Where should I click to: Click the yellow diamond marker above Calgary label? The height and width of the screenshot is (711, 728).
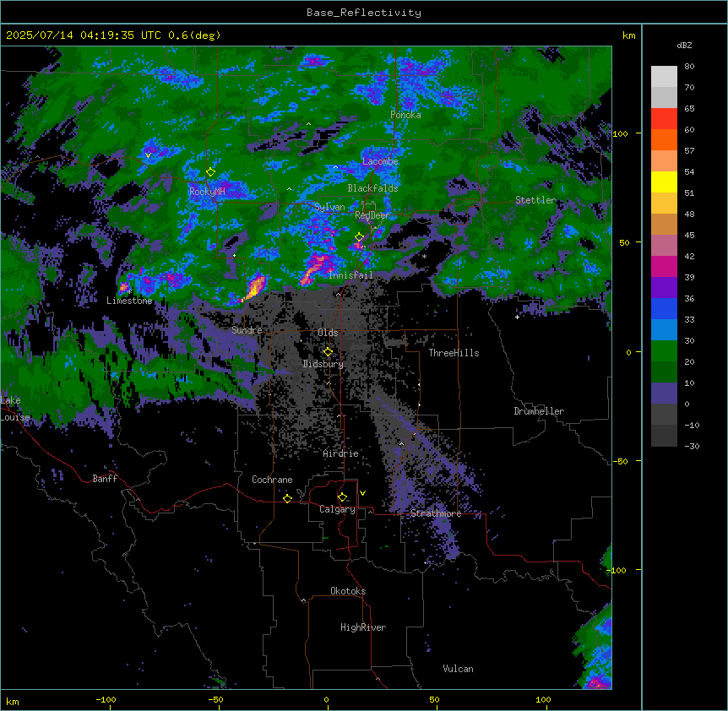[x=342, y=497]
